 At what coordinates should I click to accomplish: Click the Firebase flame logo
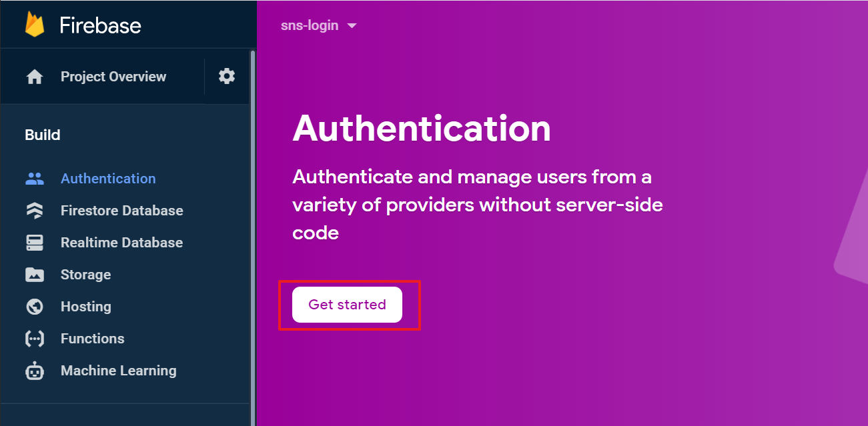pyautogui.click(x=35, y=25)
